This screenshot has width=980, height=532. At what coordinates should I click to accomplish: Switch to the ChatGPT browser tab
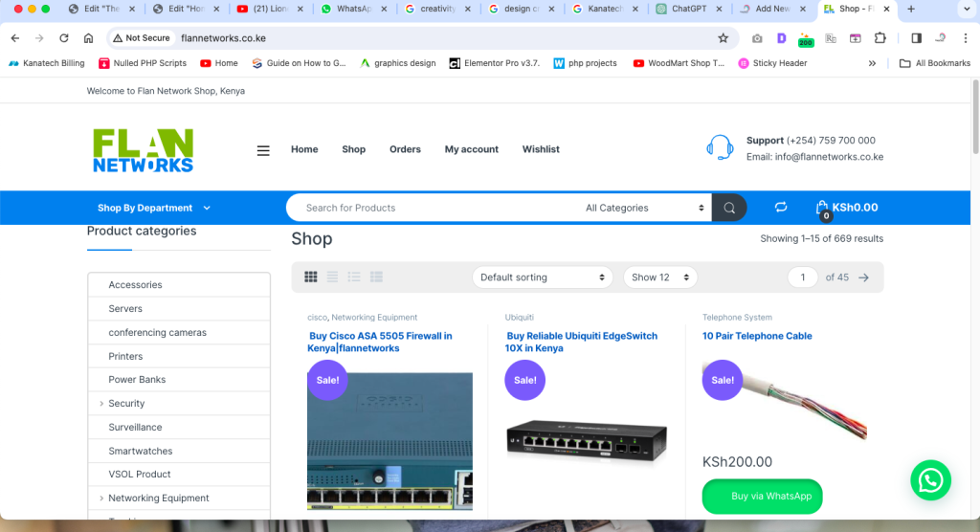(689, 9)
